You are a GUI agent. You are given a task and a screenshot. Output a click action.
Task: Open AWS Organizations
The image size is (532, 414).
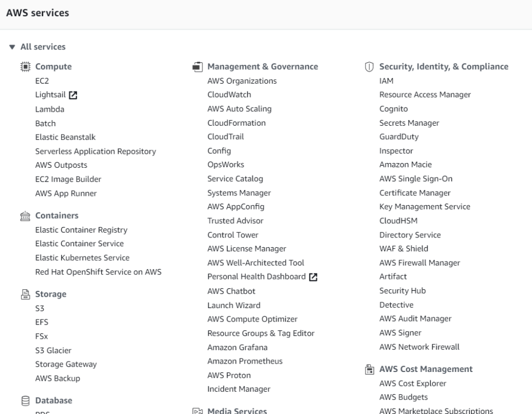[x=242, y=81]
